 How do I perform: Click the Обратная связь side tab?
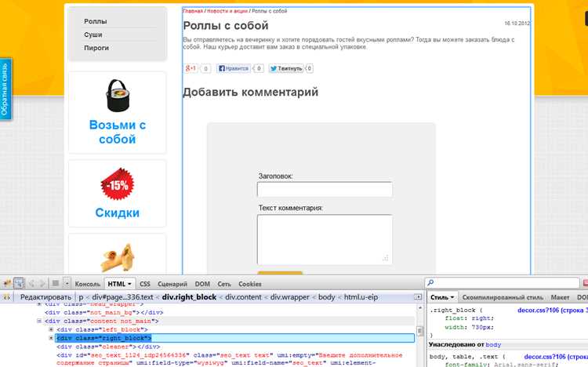(5, 89)
